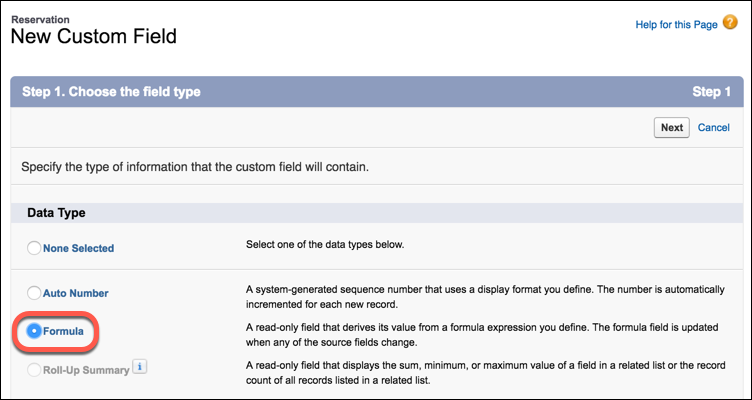Click the Next button

point(671,128)
